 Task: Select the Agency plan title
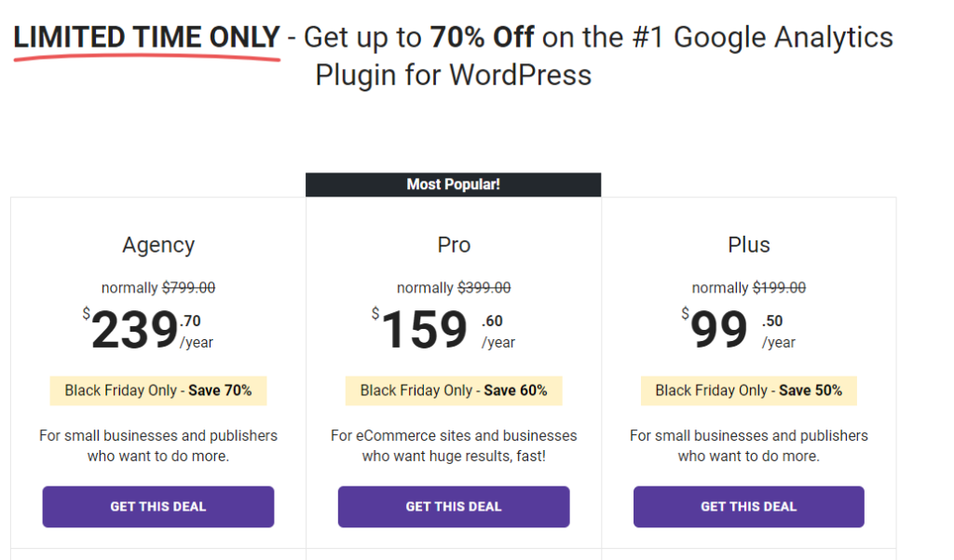pyautogui.click(x=158, y=245)
